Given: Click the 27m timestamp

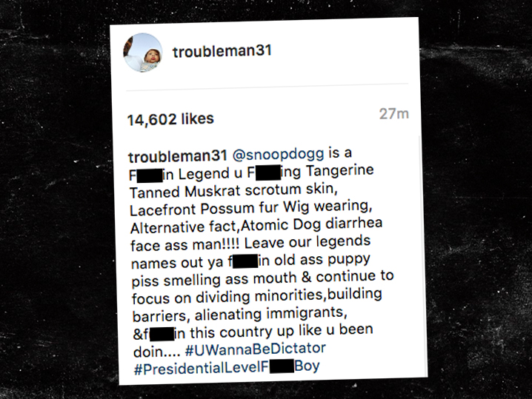Looking at the screenshot, I should tap(394, 114).
